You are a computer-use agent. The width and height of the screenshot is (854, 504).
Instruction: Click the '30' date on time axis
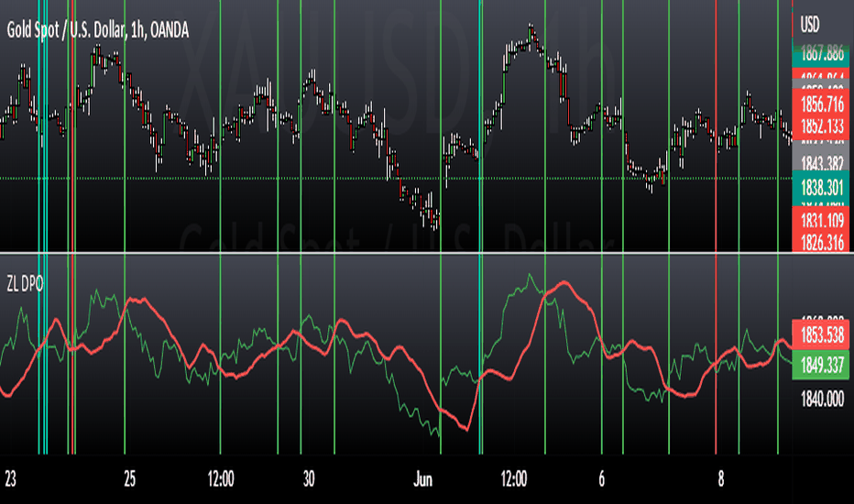coord(309,479)
